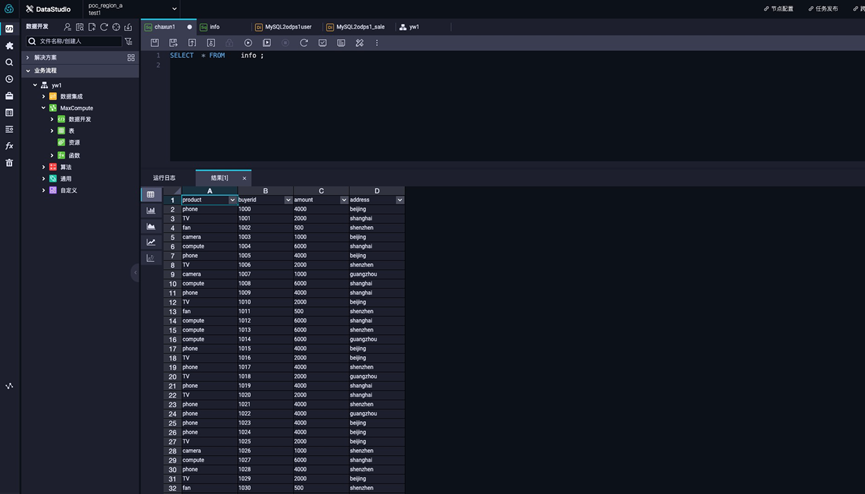Click the filter icon beside search box

click(129, 42)
